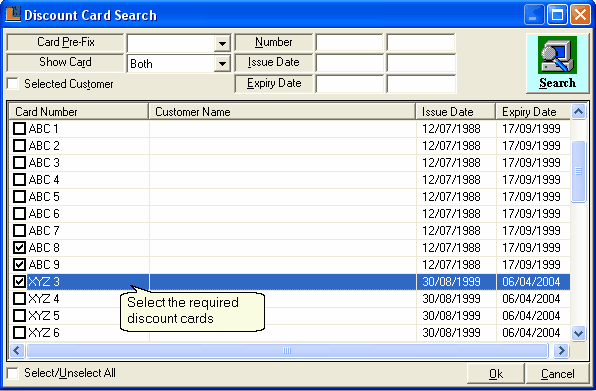The image size is (596, 391).
Task: Click the vertical scrollbar up arrow
Action: tap(579, 112)
